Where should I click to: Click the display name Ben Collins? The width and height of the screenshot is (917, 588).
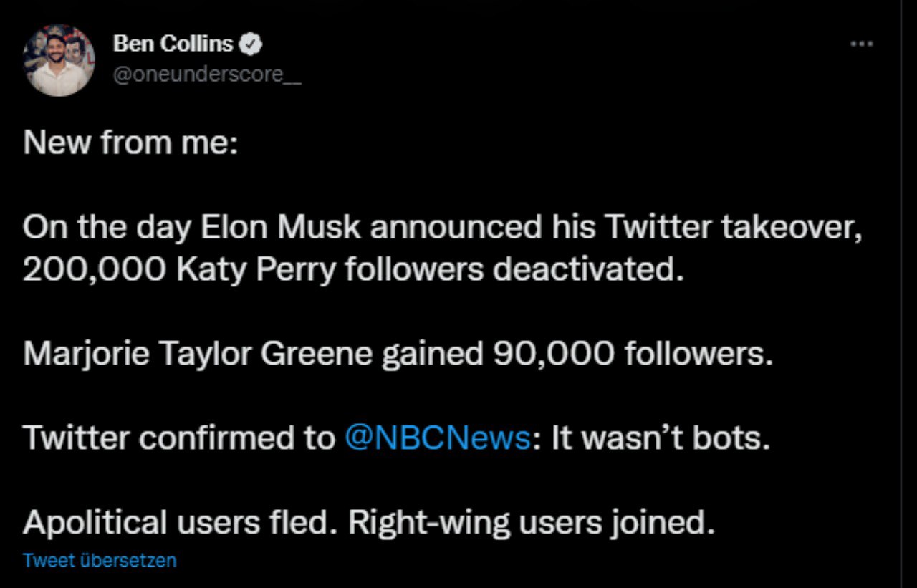pyautogui.click(x=173, y=44)
